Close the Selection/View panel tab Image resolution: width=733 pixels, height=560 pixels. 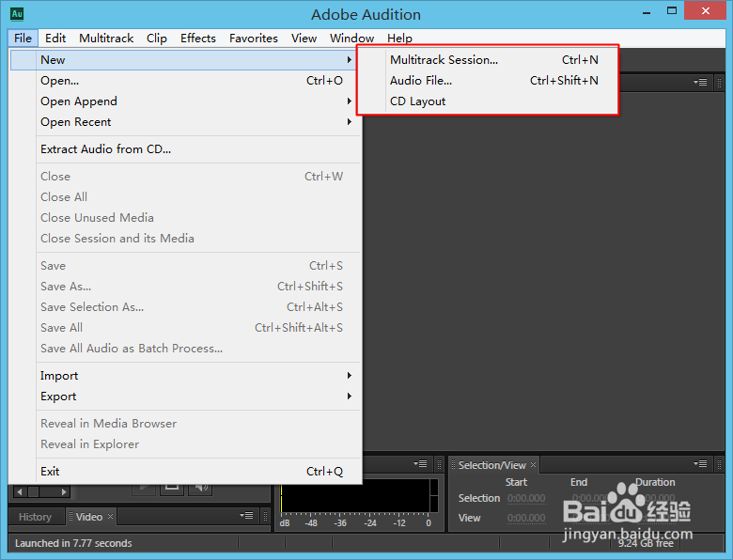coord(533,465)
